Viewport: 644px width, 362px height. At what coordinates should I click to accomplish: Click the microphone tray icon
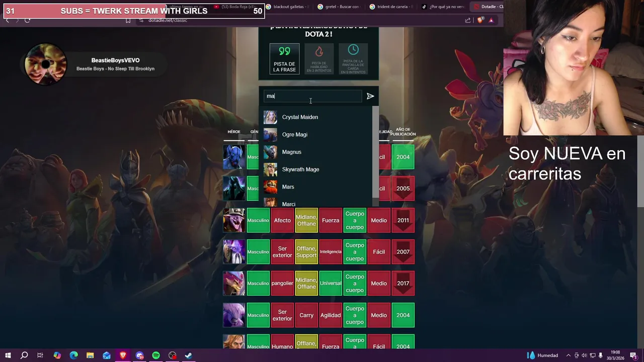[x=600, y=355]
